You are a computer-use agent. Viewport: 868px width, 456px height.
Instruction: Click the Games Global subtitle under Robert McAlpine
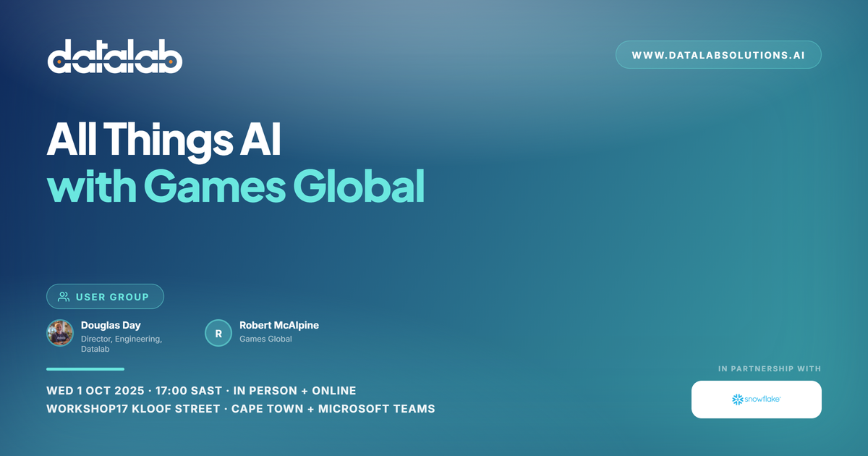265,339
